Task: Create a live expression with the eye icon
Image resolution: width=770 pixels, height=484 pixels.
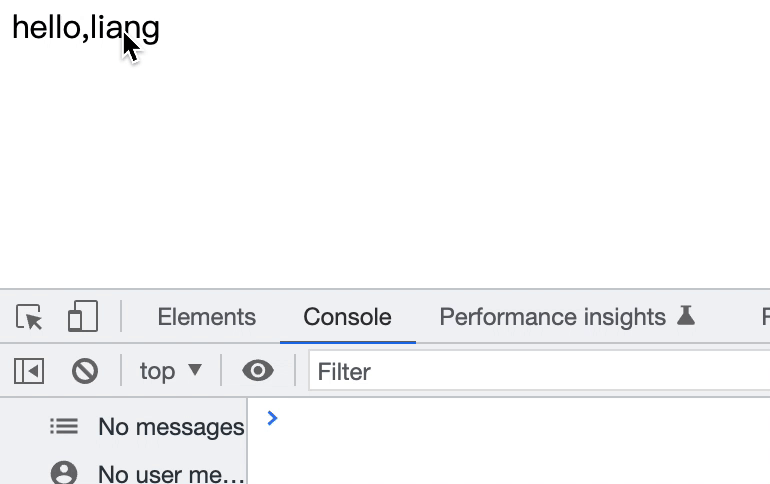Action: (258, 372)
